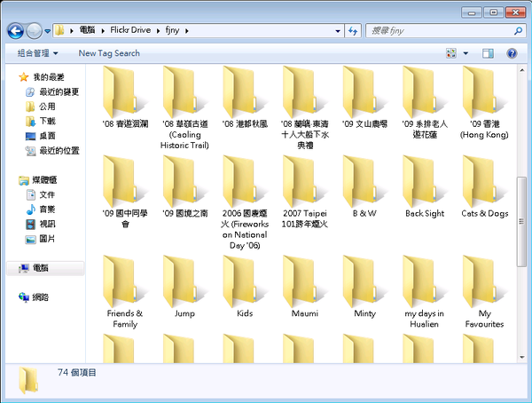This screenshot has height=403, width=532.
Task: Click 74 個項目 in the details pane
Action: click(x=76, y=373)
